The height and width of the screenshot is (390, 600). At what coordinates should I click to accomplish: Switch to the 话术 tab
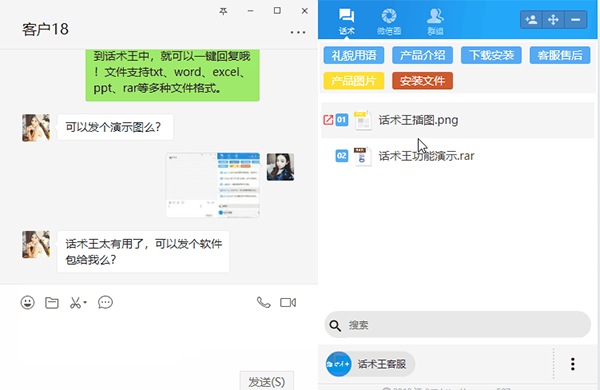(x=347, y=22)
